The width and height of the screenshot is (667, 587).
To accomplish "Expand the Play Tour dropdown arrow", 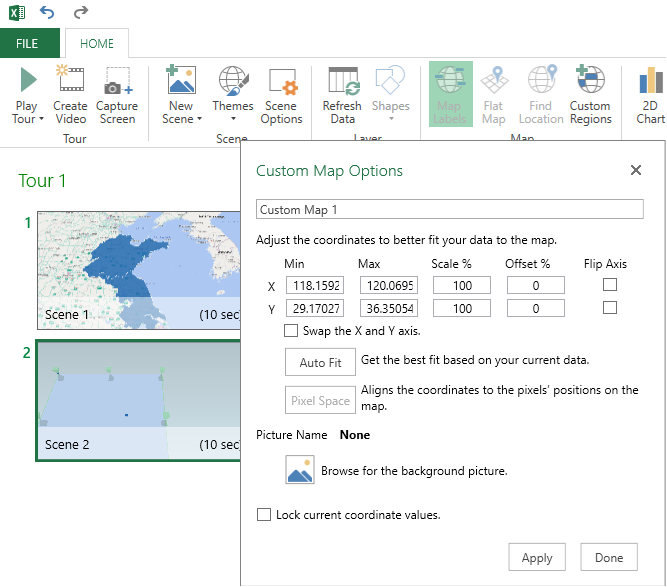I will coord(41,119).
